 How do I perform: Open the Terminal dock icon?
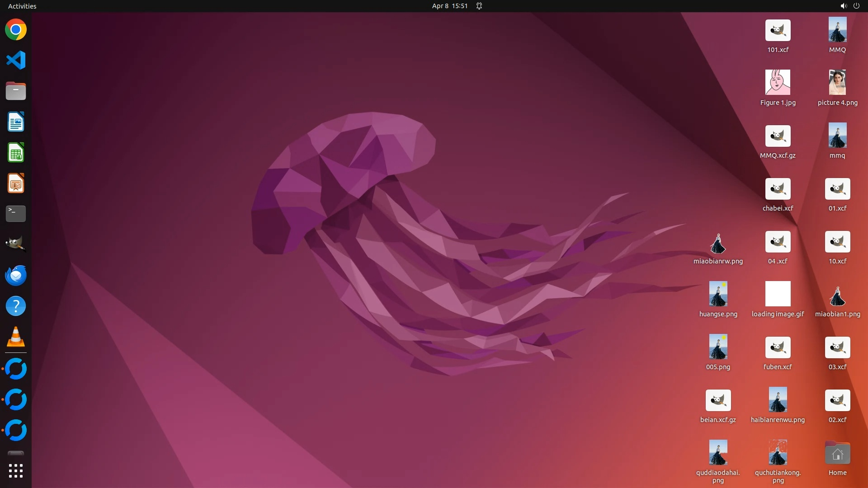pos(16,214)
